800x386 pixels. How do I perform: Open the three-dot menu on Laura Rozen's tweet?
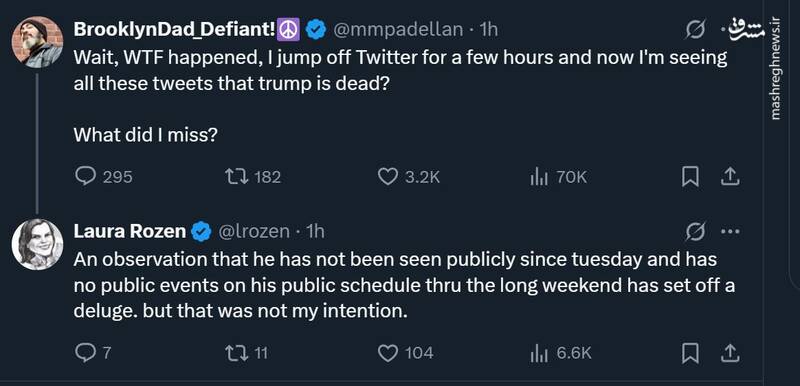tap(730, 231)
